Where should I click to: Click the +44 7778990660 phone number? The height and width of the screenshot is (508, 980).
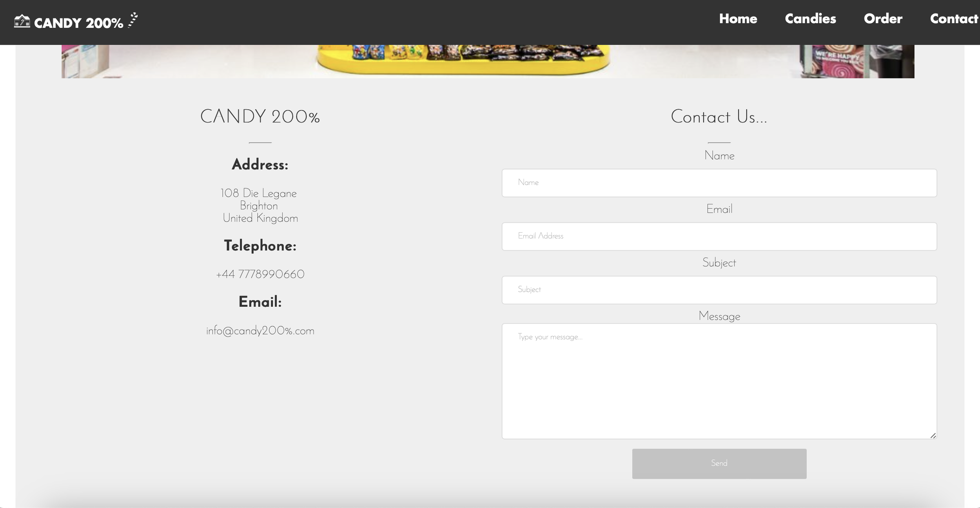260,274
